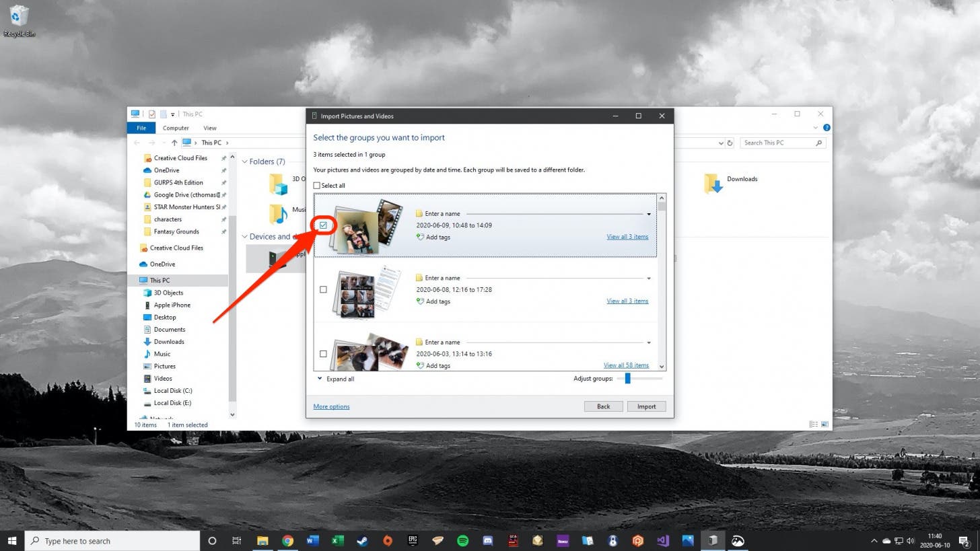The image size is (980, 551).
Task: Open Steam from the taskbar
Action: point(362,540)
